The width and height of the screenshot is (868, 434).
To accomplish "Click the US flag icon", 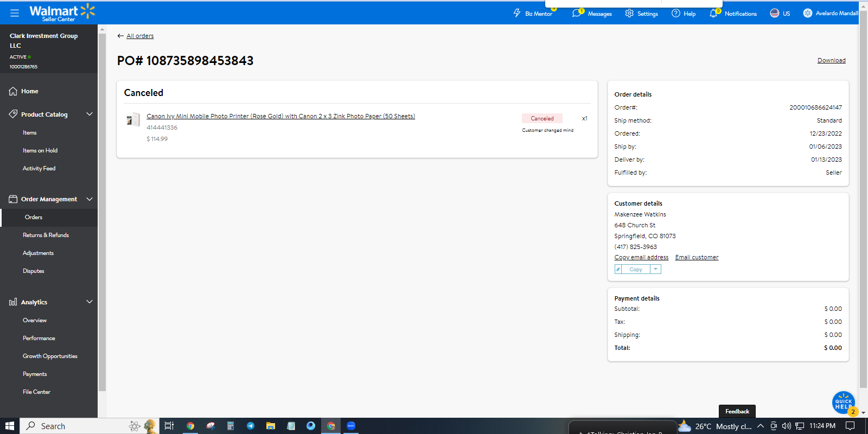I will coord(775,13).
